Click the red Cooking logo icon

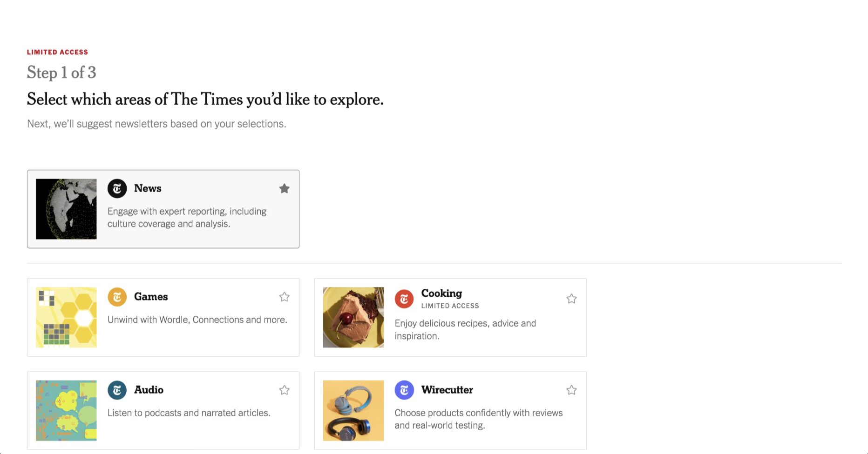[404, 299]
